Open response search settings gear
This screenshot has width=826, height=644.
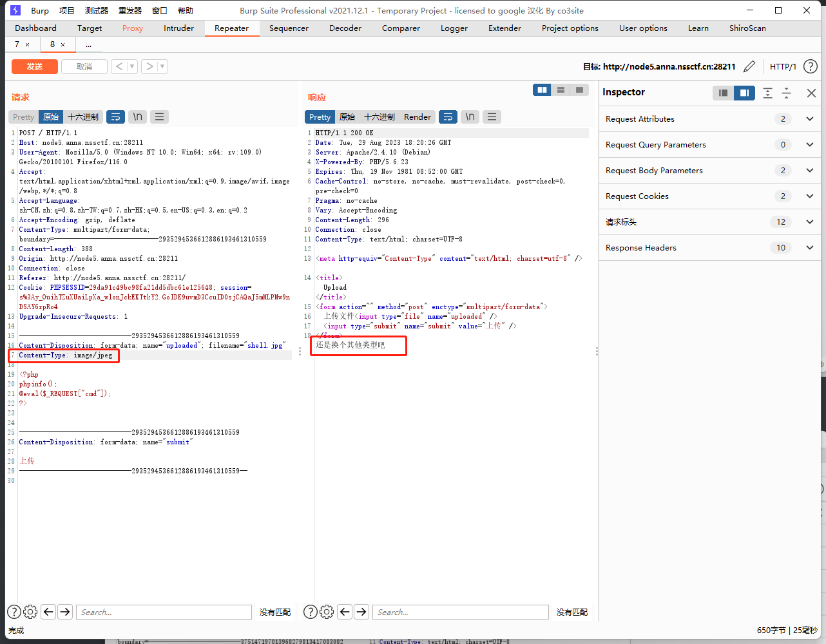tap(327, 612)
